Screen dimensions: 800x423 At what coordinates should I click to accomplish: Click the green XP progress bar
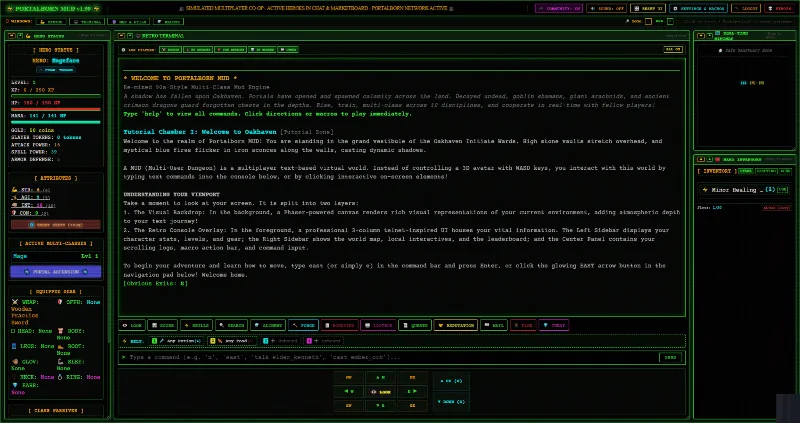56,95
